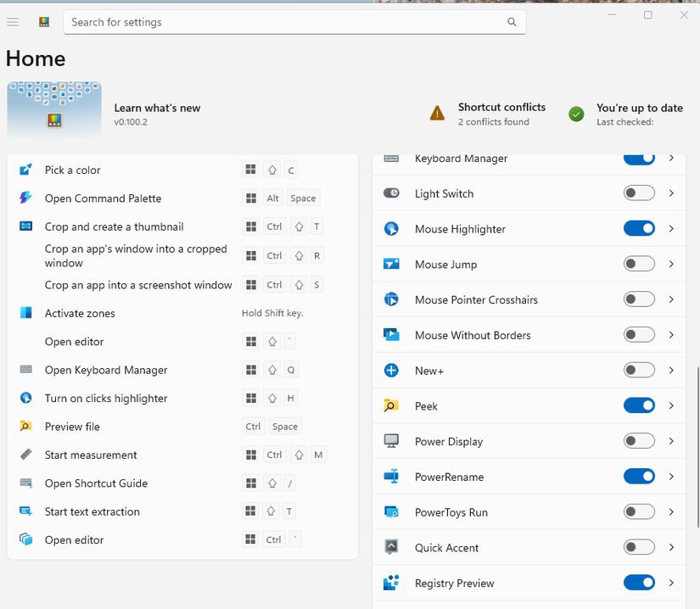Focus the Search for settings field
The height and width of the screenshot is (609, 700).
294,22
